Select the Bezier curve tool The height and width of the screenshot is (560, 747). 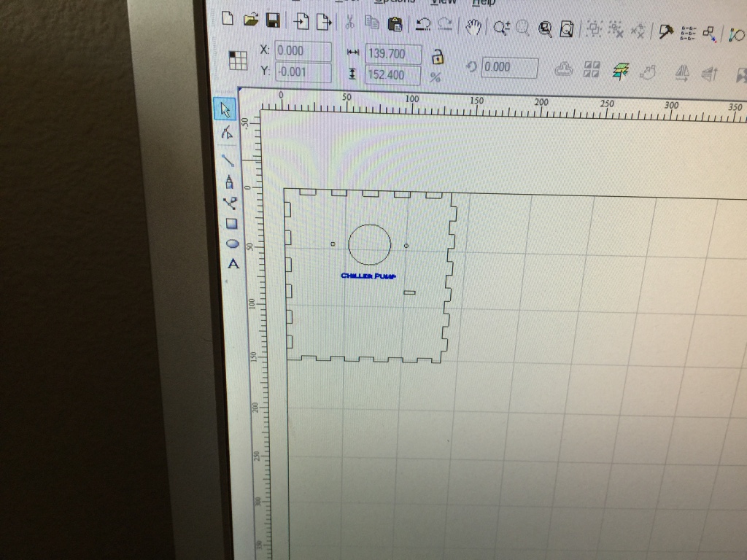coord(230,204)
